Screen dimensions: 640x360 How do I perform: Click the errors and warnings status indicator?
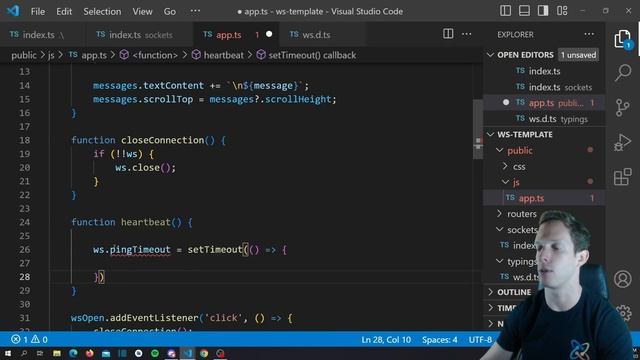29,339
